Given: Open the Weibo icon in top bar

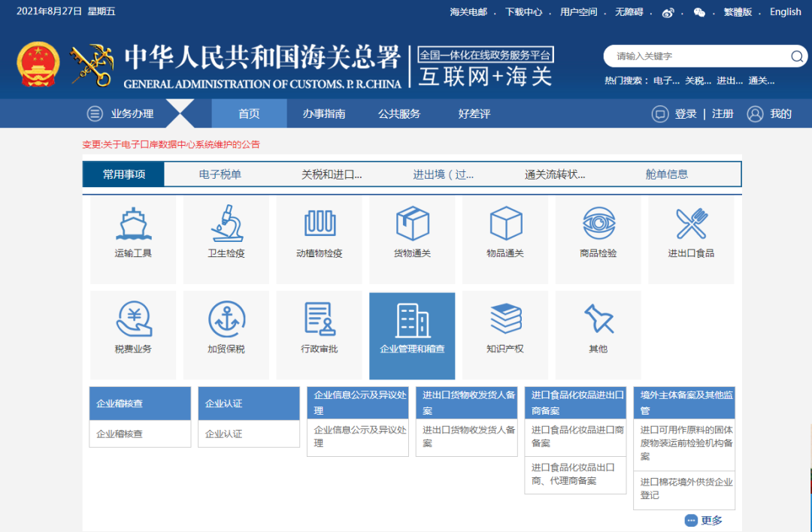Looking at the screenshot, I should pyautogui.click(x=668, y=13).
